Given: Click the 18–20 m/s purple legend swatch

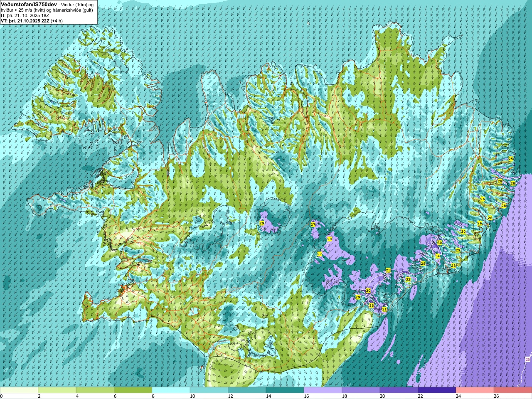Looking at the screenshot, I should pyautogui.click(x=361, y=390).
